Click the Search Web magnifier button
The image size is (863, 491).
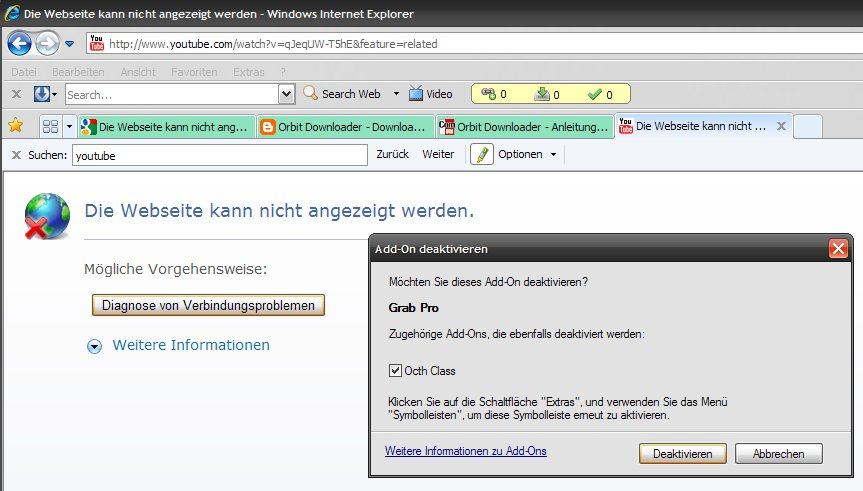[342, 94]
